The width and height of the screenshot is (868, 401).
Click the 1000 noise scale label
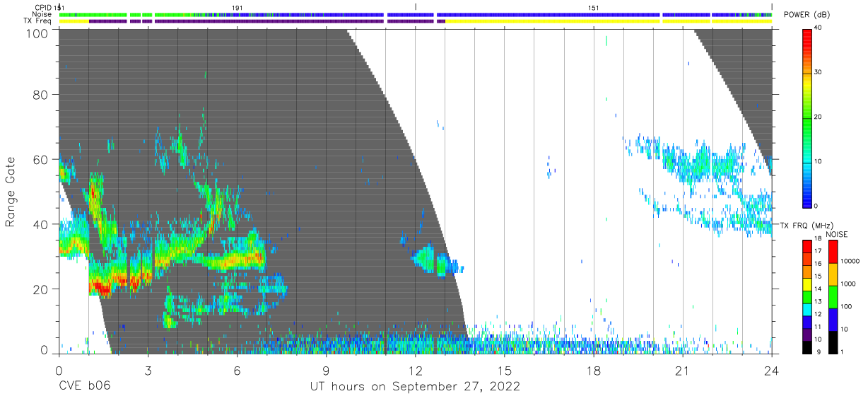pyautogui.click(x=847, y=284)
